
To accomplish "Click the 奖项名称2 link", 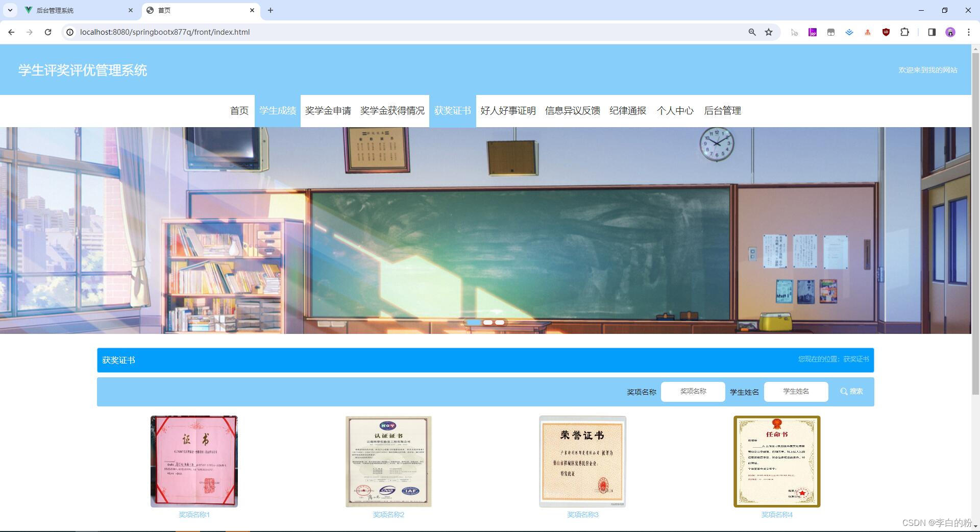I will click(x=388, y=515).
